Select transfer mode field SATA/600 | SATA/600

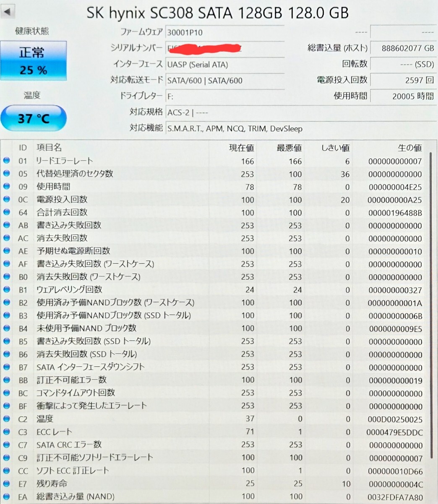pyautogui.click(x=225, y=80)
